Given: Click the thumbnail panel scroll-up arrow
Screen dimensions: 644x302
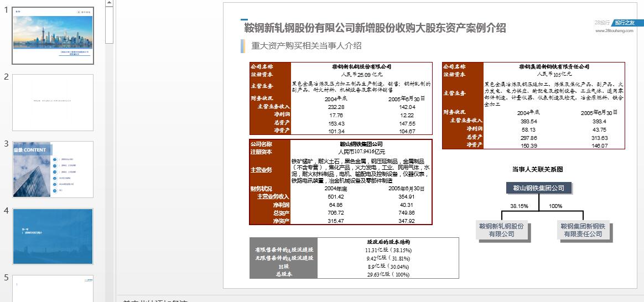Looking at the screenshot, I should pos(109,3).
